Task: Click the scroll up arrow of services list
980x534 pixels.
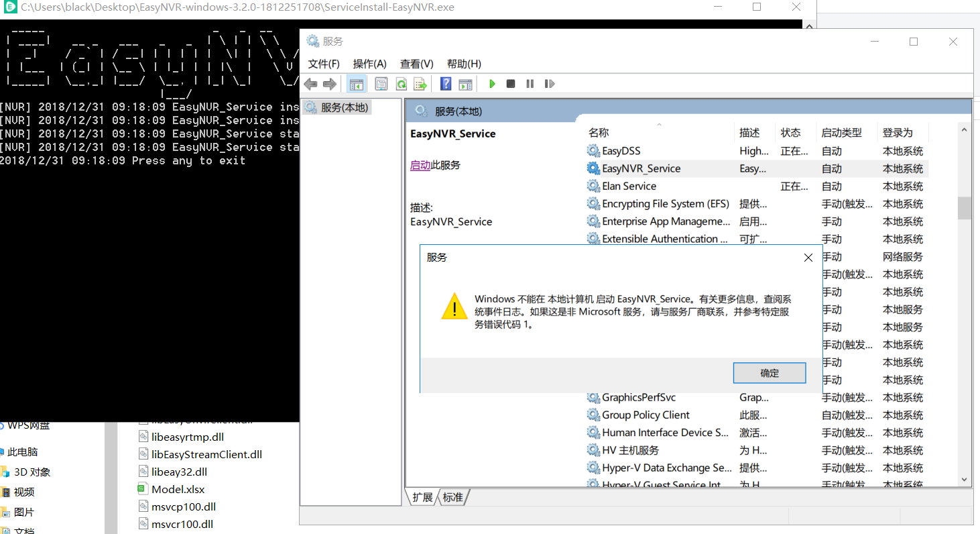Action: click(965, 129)
